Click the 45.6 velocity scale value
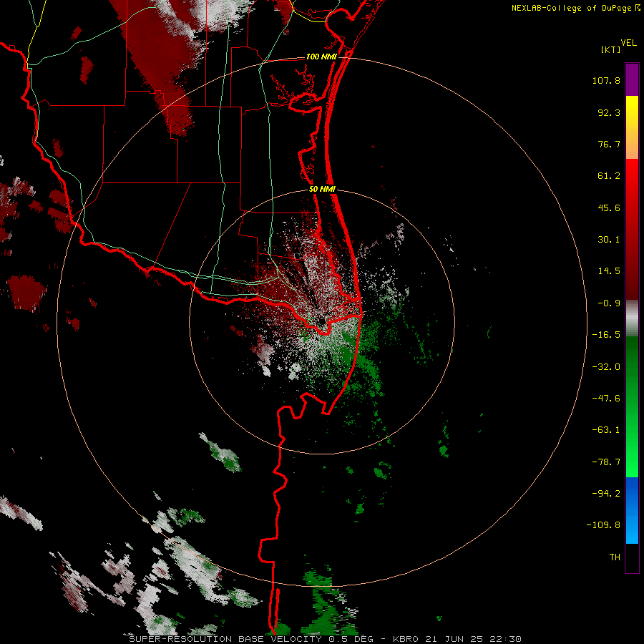This screenshot has width=644, height=644. [609, 208]
